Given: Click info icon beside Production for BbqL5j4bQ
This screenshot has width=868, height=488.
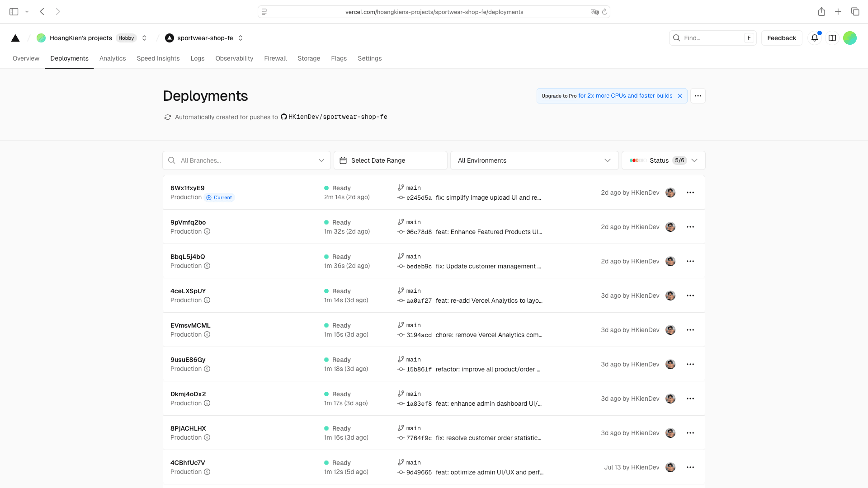Looking at the screenshot, I should point(207,266).
